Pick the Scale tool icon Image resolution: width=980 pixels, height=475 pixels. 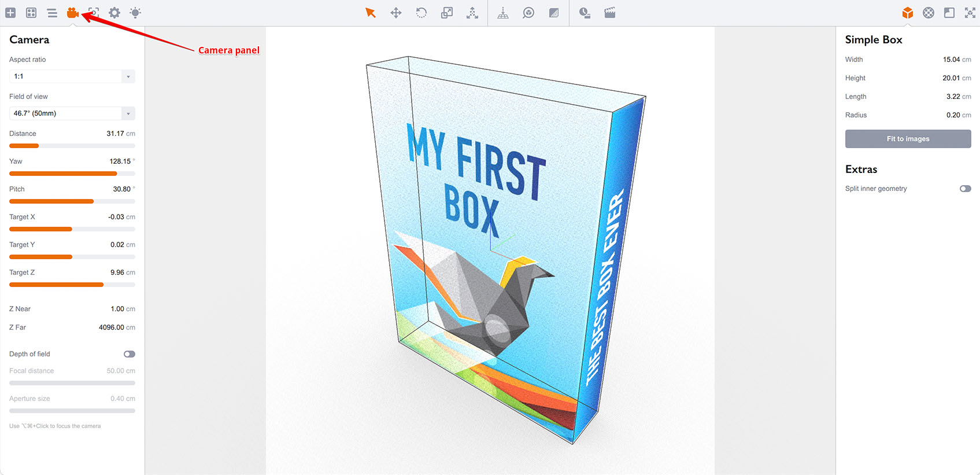447,13
